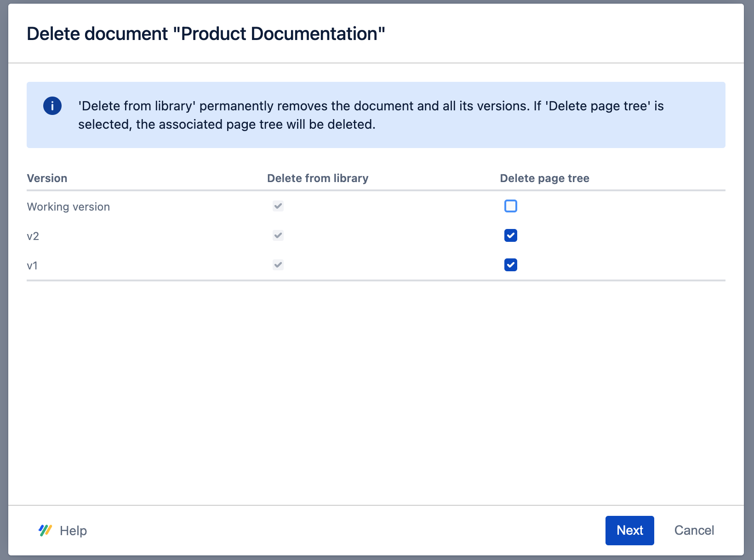Click inside the version table area
Viewport: 754px width, 560px height.
pos(376,234)
